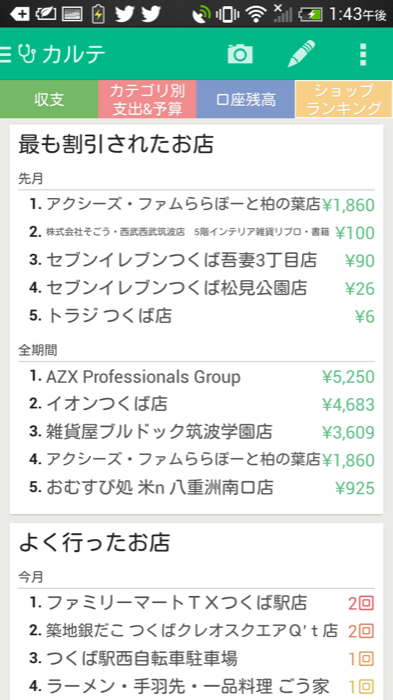Screen dimensions: 393x700
Task: Open おむすび処 米n 八重洲南口店 entry
Action: coord(196,488)
